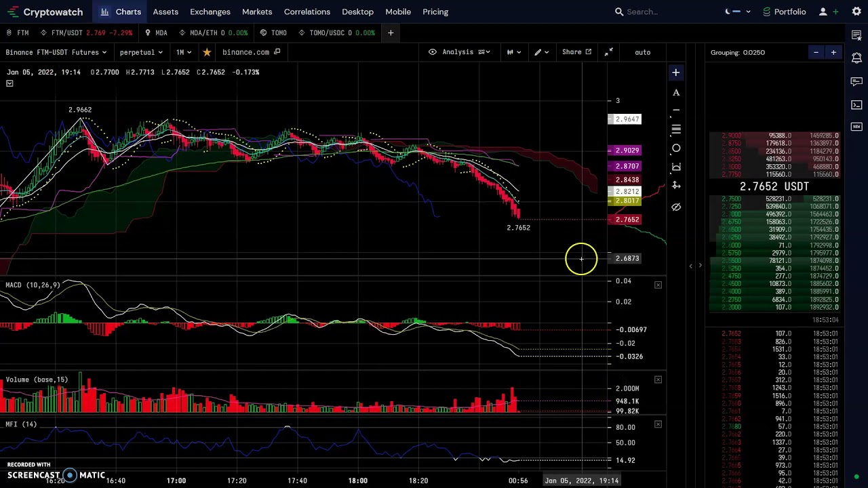868x488 pixels.
Task: Collapse the order book panel arrow
Action: coord(700,266)
